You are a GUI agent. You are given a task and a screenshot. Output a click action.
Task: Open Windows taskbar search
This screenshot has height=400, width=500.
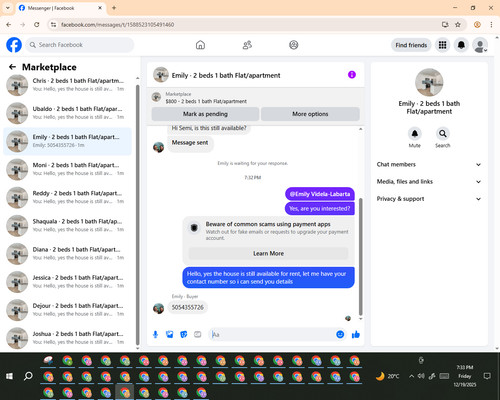28,376
